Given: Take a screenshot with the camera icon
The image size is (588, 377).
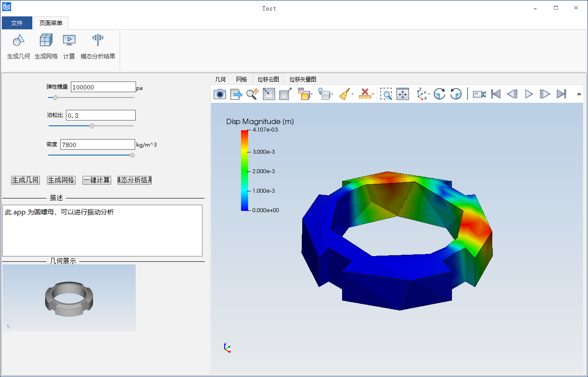Looking at the screenshot, I should pyautogui.click(x=220, y=94).
